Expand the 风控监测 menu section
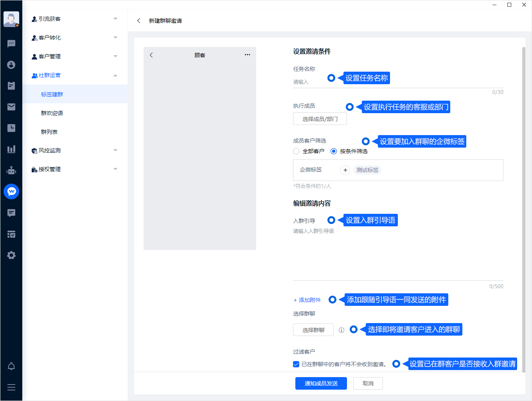The image size is (532, 401). tap(75, 150)
